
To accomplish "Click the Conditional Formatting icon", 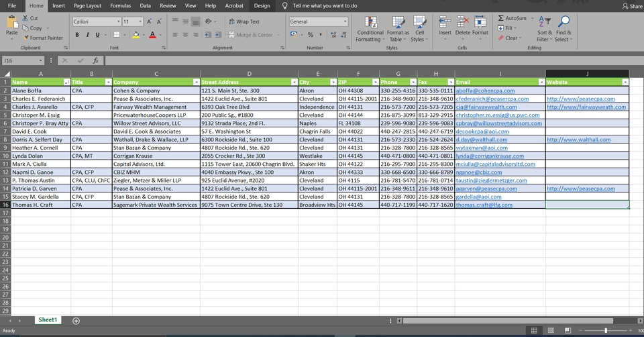I will pyautogui.click(x=370, y=22).
